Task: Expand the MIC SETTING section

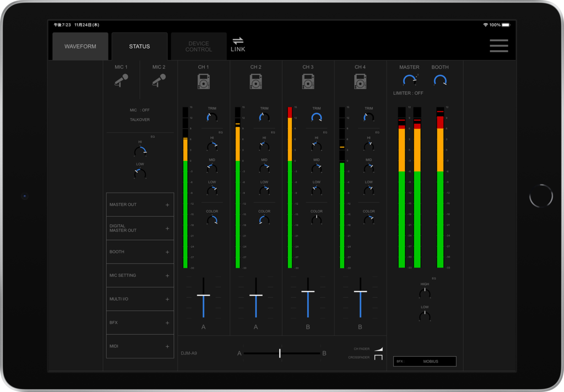Action: 140,275
